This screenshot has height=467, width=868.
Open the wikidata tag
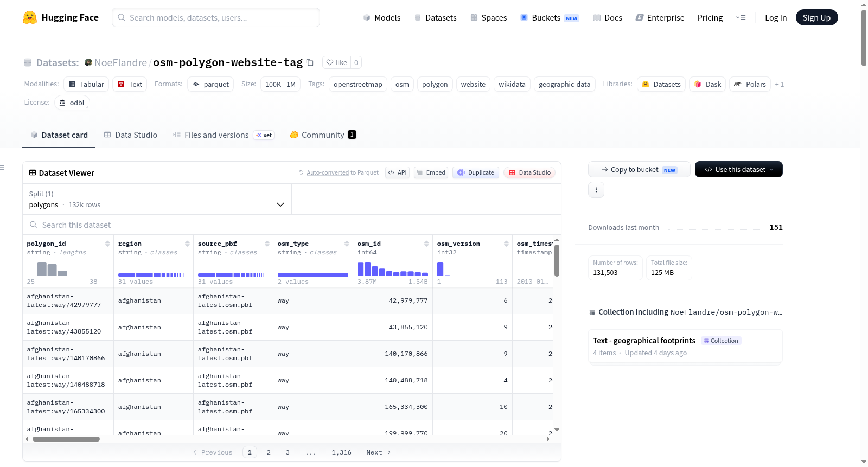pos(512,84)
